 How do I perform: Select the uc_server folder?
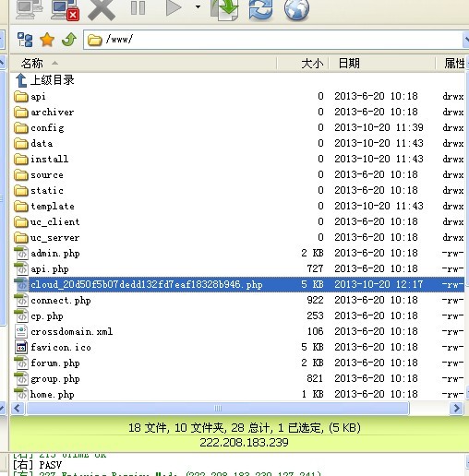point(237,237)
